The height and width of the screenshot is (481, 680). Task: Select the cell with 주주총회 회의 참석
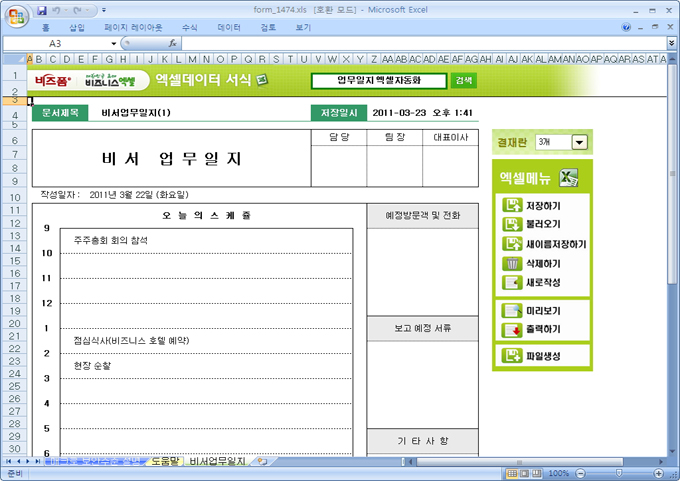[x=111, y=240]
